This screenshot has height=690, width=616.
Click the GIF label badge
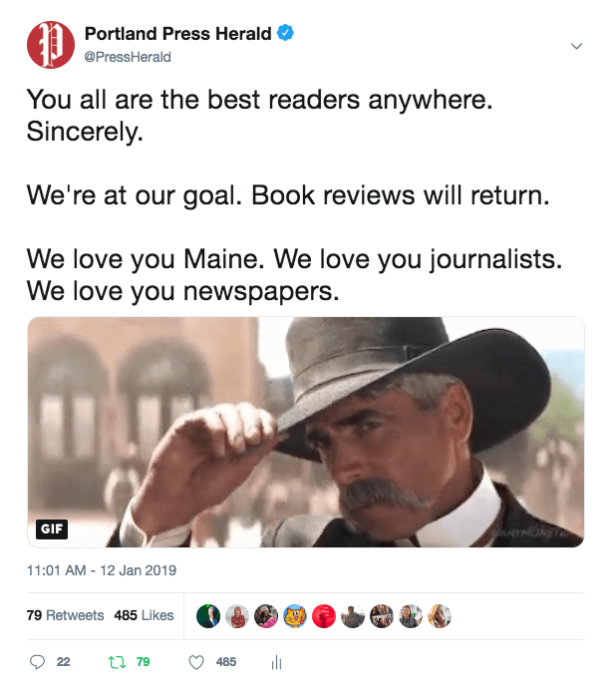click(x=52, y=528)
